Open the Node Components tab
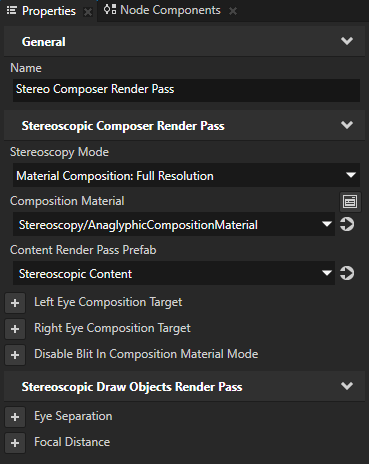This screenshot has width=369, height=464. (170, 10)
